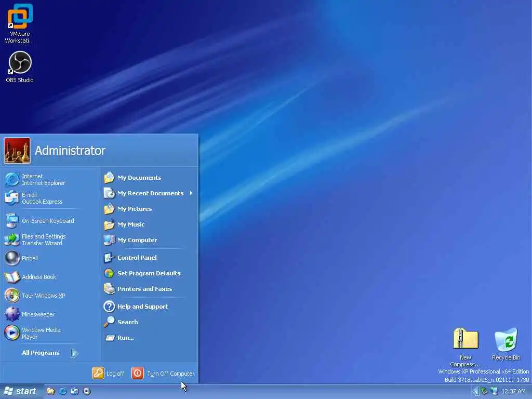532x399 pixels.
Task: Open OBS Studio desktop shortcut
Action: pos(20,67)
